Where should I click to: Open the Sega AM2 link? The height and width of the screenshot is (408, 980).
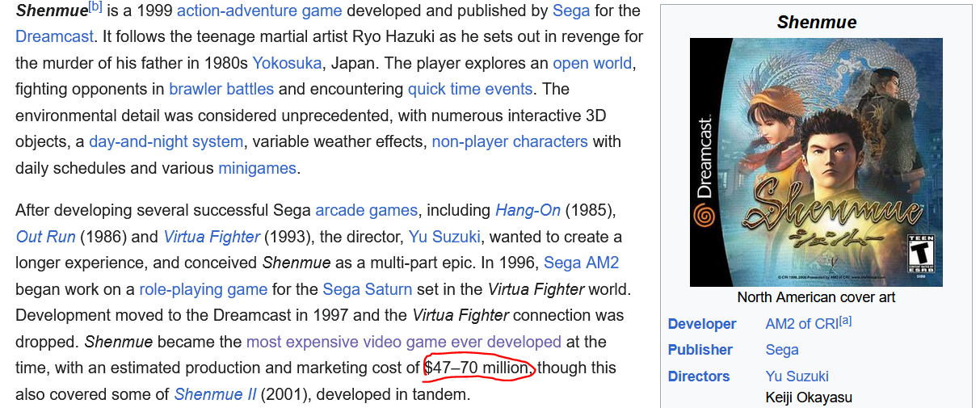[x=581, y=263]
